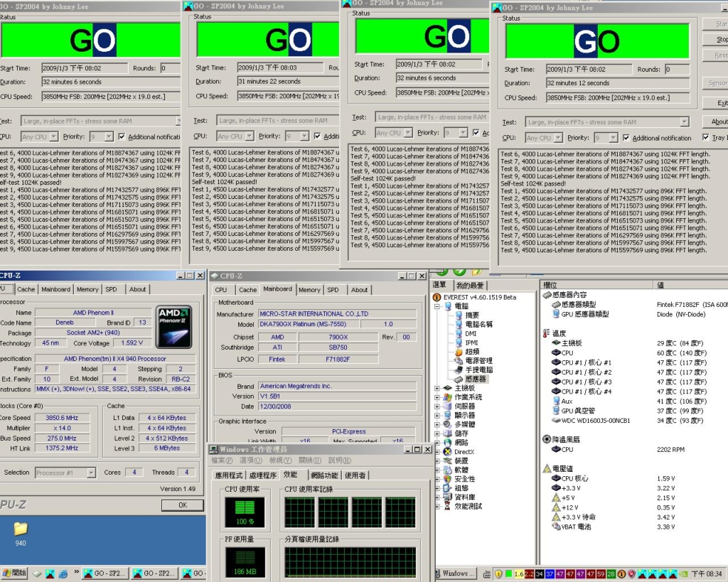
Task: Select the CPU #1 / 核心 #1 sensor row
Action: tap(630, 362)
